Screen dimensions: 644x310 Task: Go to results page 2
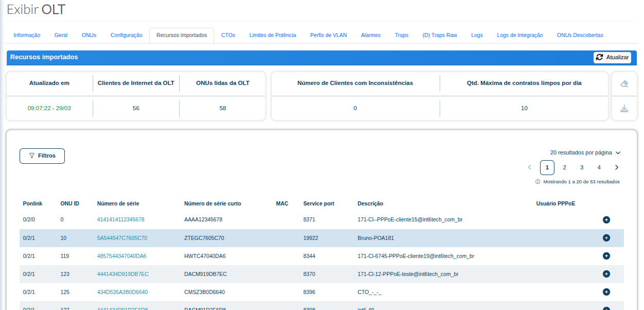click(x=564, y=167)
